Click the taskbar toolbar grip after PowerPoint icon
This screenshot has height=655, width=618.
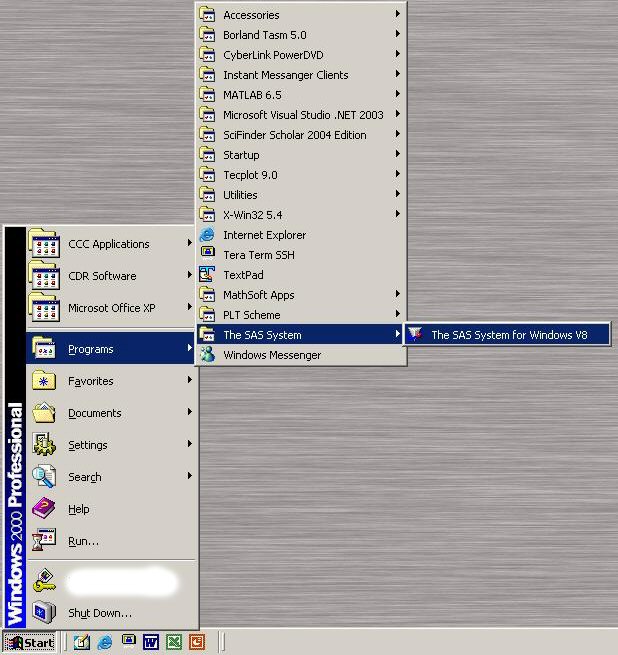(221, 642)
